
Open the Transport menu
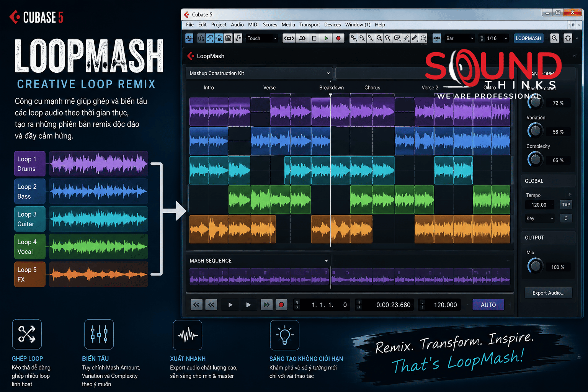coord(309,24)
